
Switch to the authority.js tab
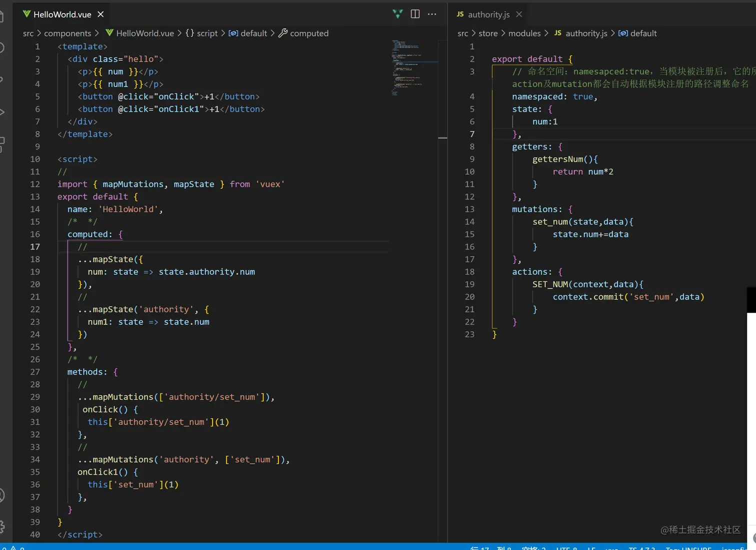click(489, 14)
